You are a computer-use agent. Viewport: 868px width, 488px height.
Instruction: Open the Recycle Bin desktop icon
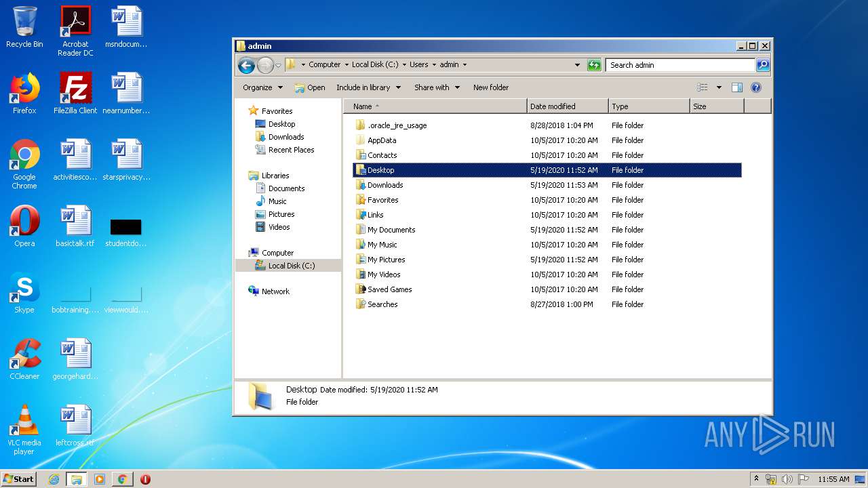pos(24,27)
